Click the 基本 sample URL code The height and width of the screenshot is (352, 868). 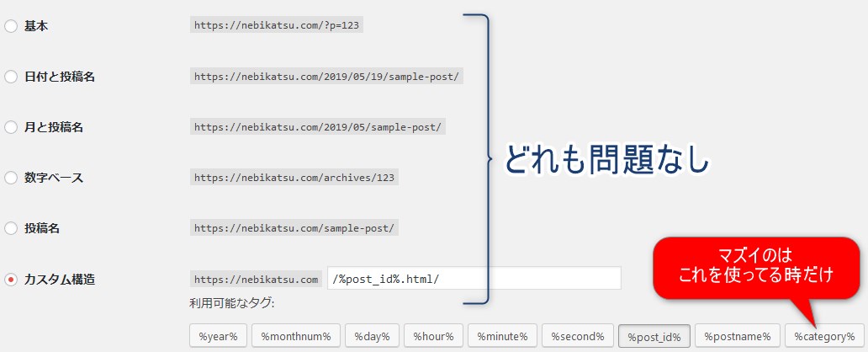278,25
